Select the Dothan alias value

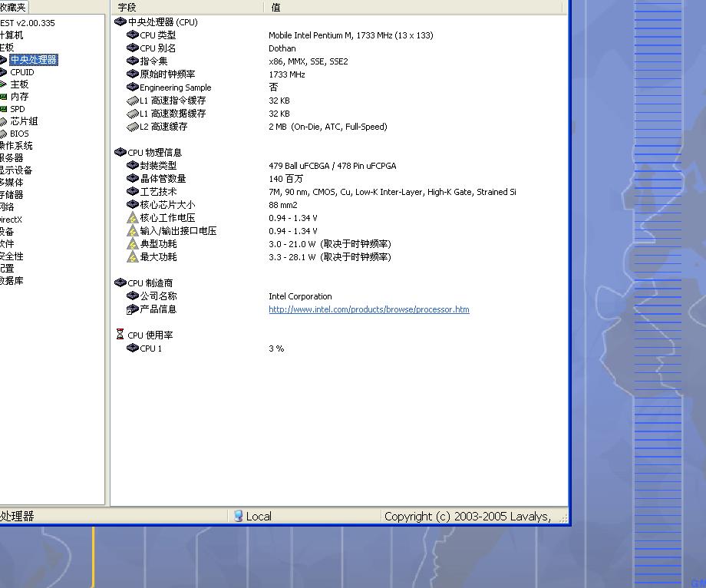pyautogui.click(x=282, y=48)
